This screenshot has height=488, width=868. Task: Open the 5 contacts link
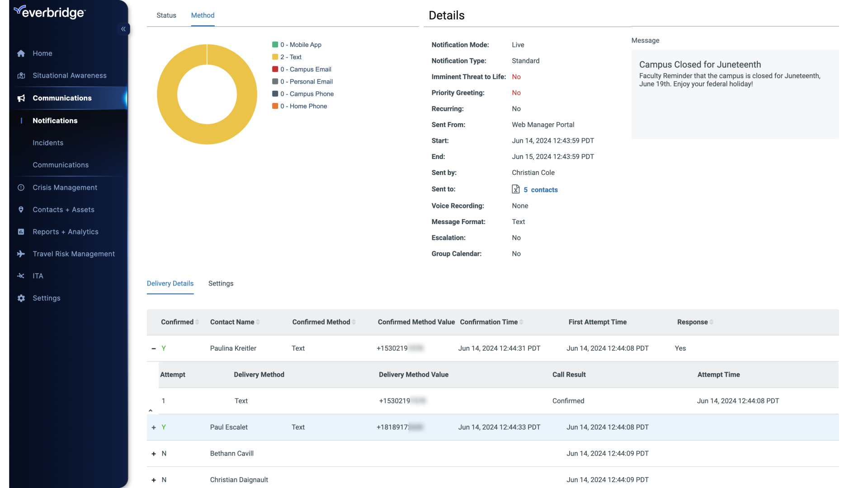pyautogui.click(x=541, y=189)
